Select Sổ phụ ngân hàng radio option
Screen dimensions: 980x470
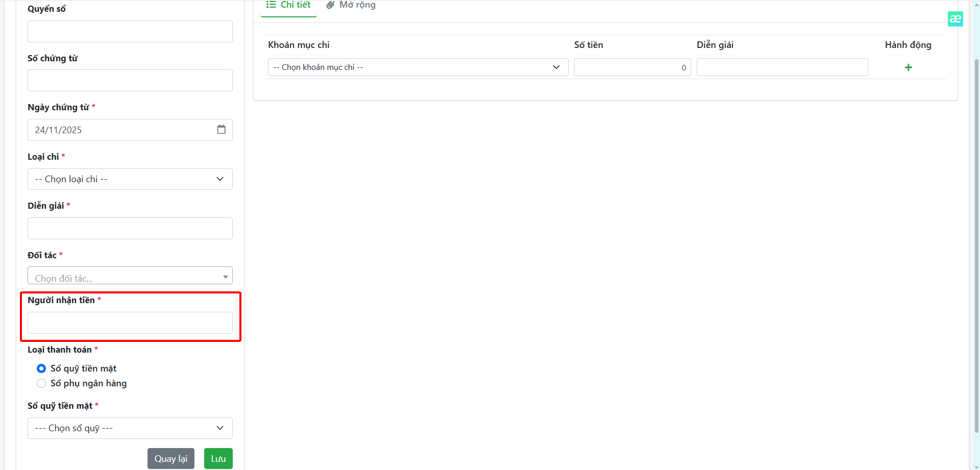point(41,383)
